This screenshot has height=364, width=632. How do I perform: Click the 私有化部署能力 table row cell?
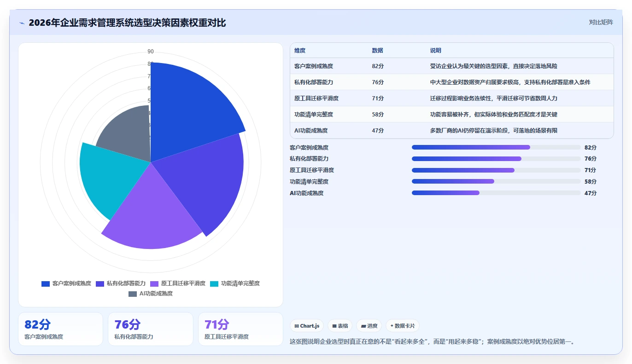(314, 82)
